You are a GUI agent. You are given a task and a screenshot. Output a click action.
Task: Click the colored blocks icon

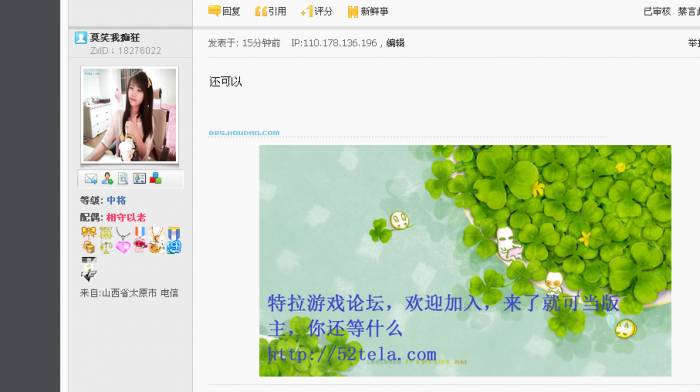155,179
